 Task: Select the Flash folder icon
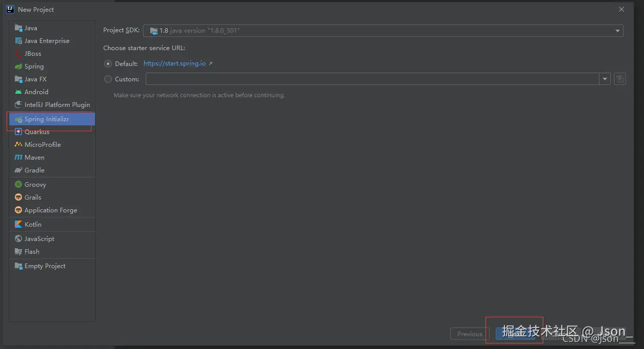(18, 251)
